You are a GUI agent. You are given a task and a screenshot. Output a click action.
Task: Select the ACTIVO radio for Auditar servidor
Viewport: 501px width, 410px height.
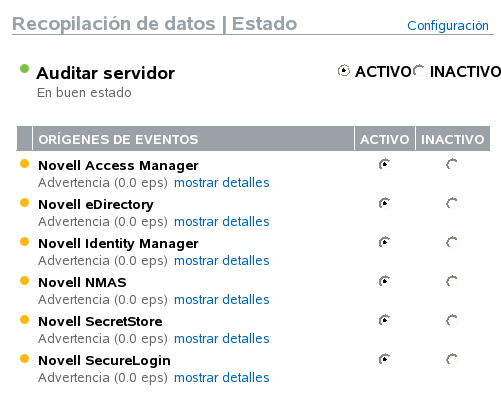click(x=344, y=71)
